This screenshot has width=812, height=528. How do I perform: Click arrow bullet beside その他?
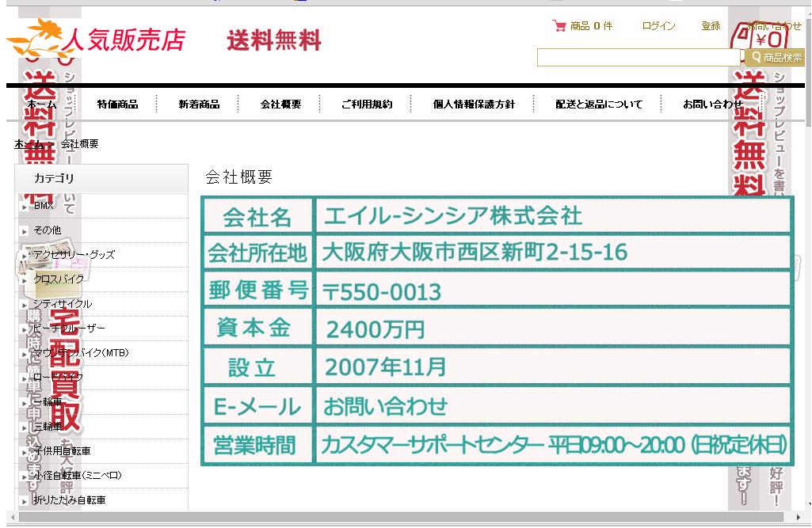point(24,231)
